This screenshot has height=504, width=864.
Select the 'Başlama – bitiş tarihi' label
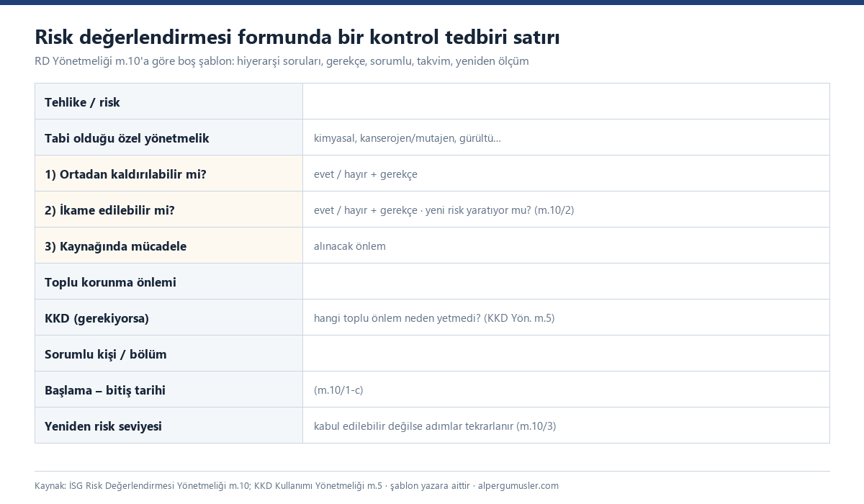pyautogui.click(x=168, y=390)
